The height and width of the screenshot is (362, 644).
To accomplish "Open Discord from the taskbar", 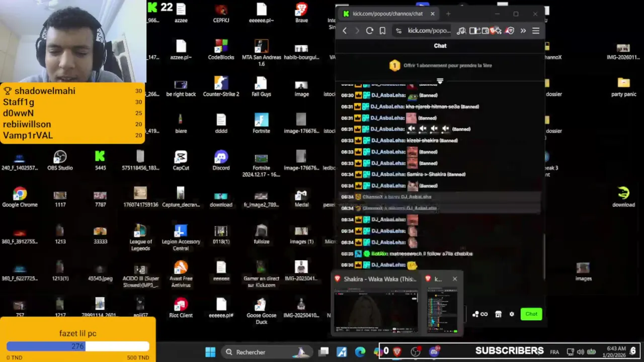I will pos(434,351).
